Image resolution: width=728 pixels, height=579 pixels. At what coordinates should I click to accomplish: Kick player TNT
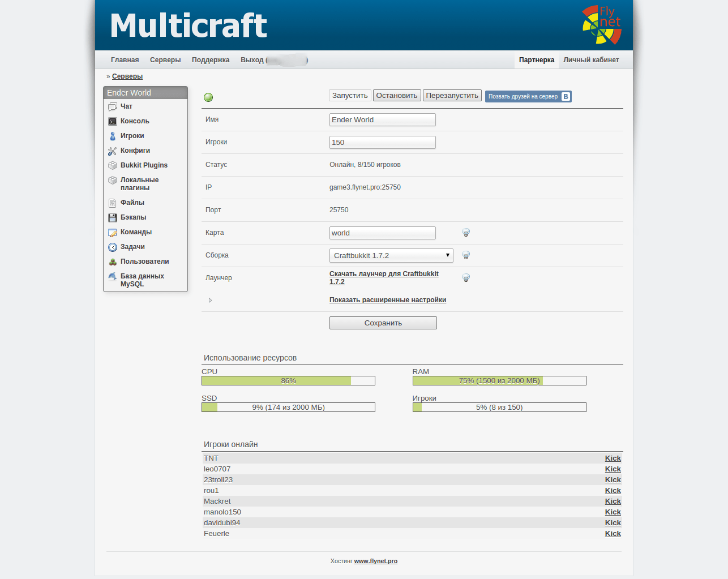click(x=613, y=458)
